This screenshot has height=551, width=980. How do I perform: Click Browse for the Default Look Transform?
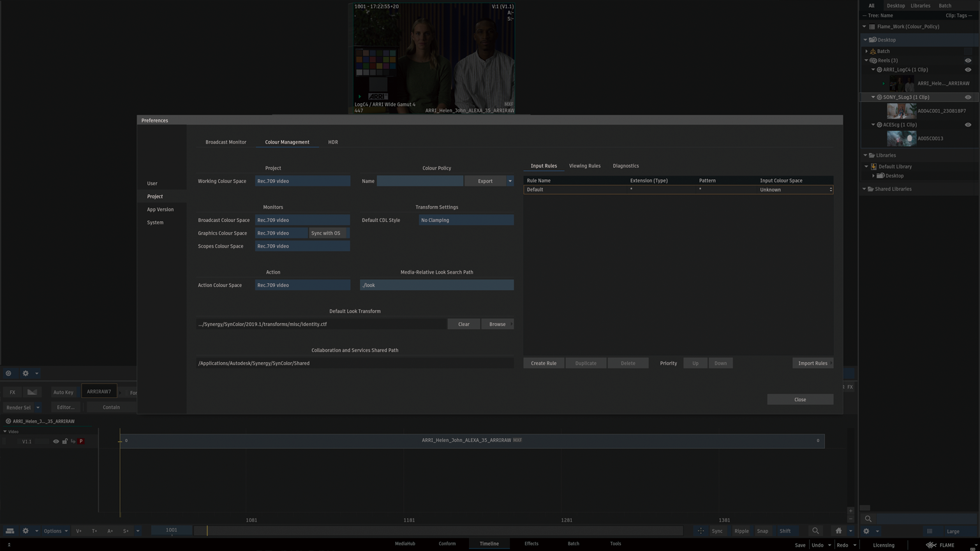coord(498,324)
